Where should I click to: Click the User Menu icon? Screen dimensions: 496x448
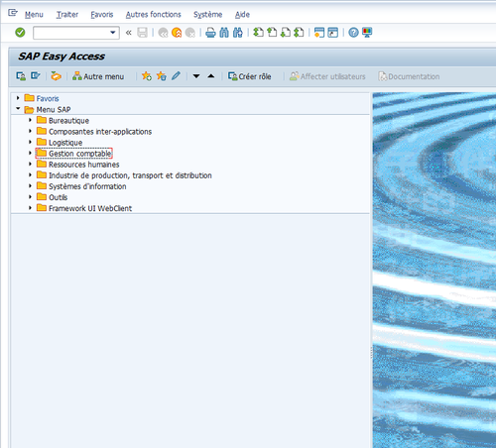pyautogui.click(x=21, y=76)
